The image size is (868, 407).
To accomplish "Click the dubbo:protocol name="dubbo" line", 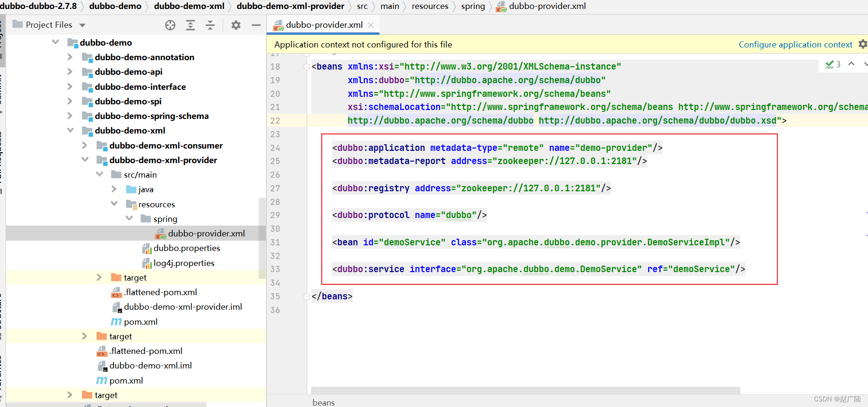I will 409,215.
